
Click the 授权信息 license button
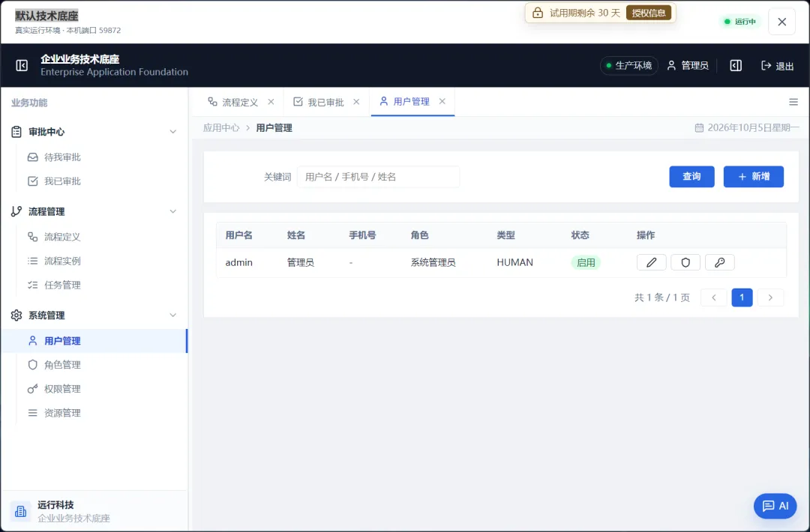648,13
